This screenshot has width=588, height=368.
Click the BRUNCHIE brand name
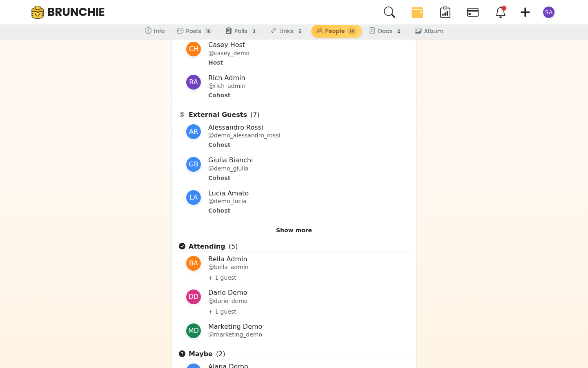click(76, 12)
